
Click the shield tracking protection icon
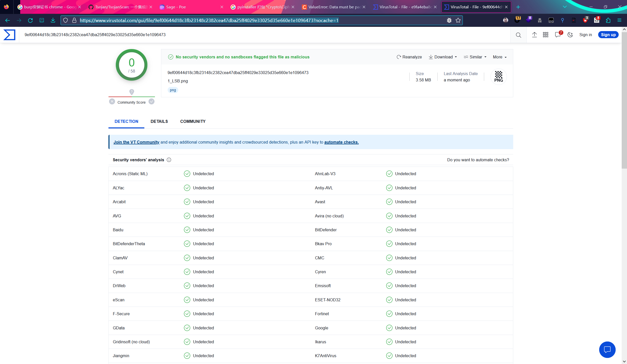(x=65, y=20)
